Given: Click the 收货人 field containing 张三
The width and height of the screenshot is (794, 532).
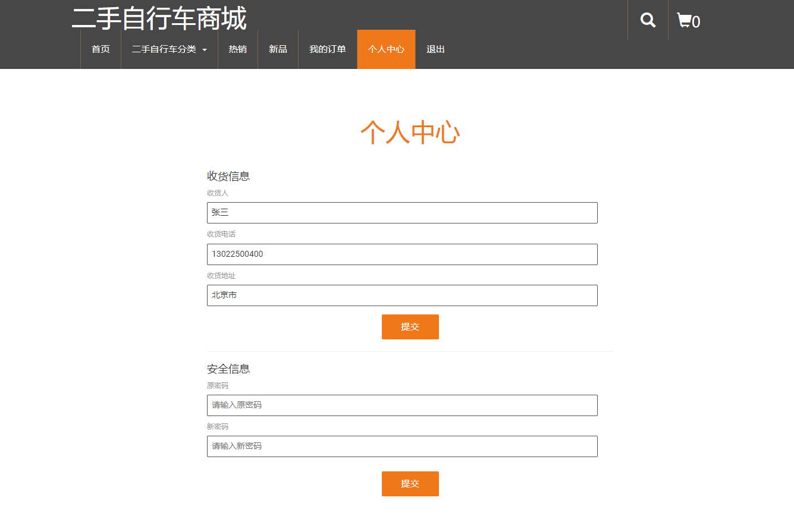Looking at the screenshot, I should coord(401,212).
